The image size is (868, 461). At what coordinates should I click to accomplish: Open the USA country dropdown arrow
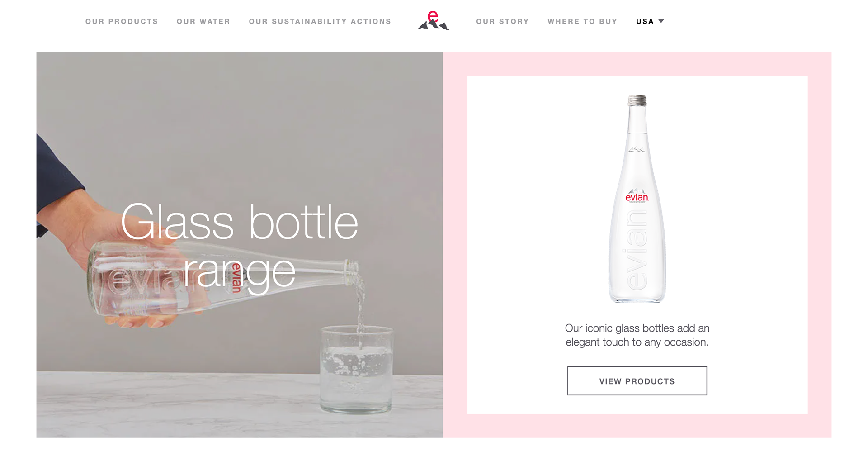point(661,21)
